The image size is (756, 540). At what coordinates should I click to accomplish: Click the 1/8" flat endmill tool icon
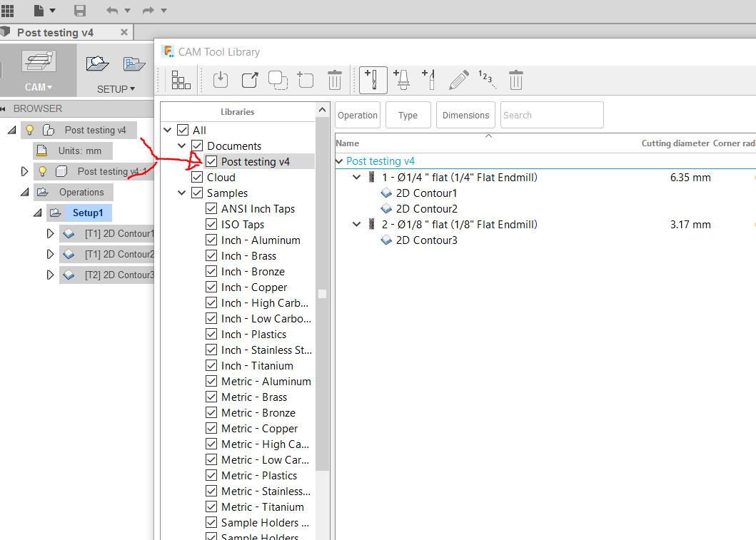point(371,225)
